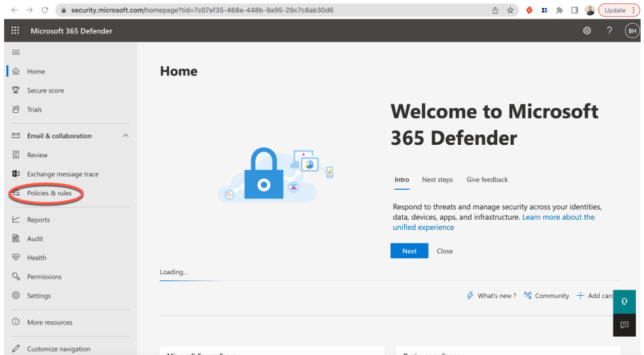Open the Help question mark icon
644x355 pixels.
tap(609, 31)
